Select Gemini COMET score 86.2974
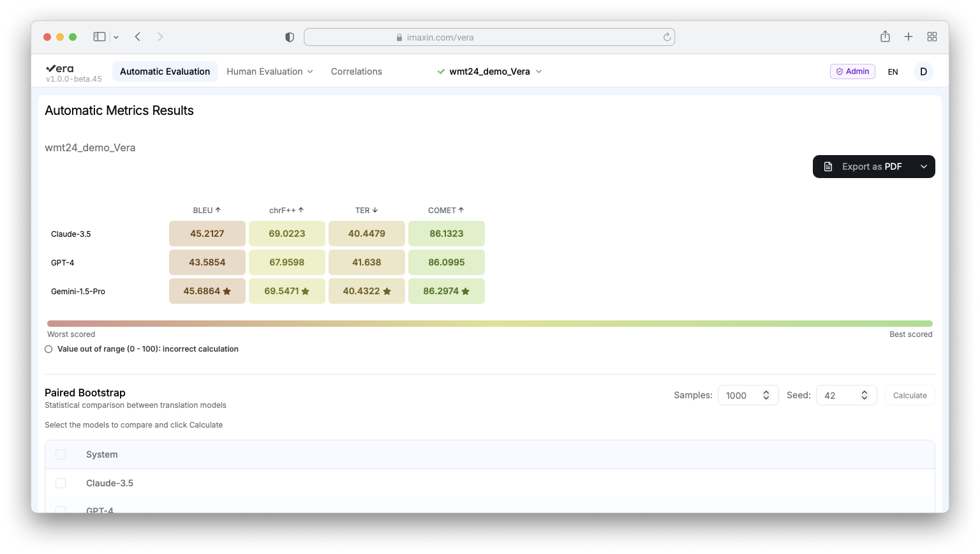Viewport: 980px width, 554px height. (447, 291)
